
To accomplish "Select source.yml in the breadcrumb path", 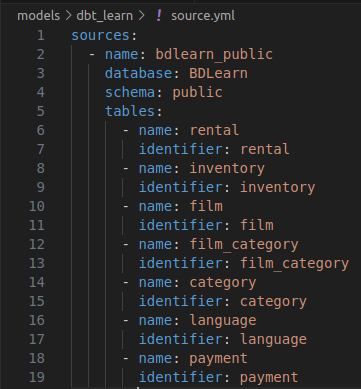I will point(203,16).
